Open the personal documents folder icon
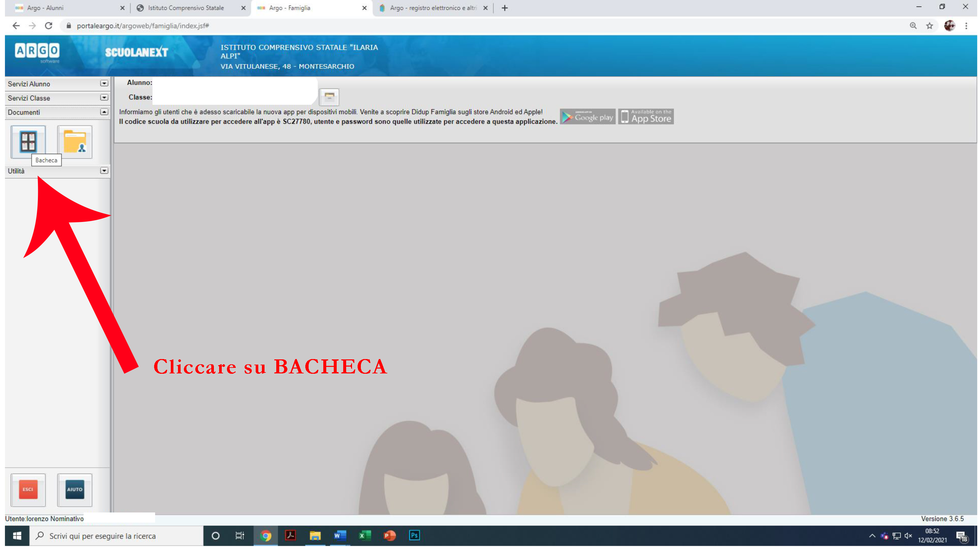 [x=74, y=141]
